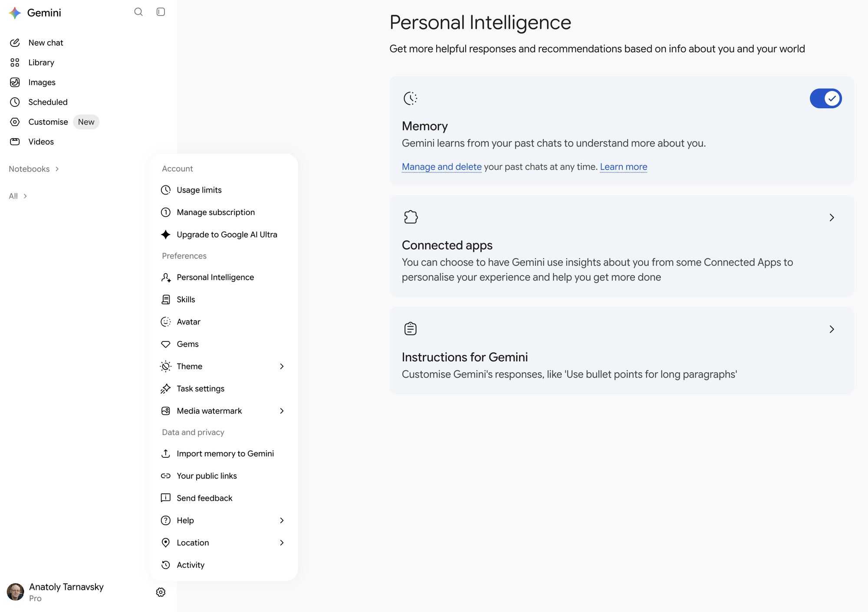Choose Upgrade to Google AI Ultra
868x612 pixels.
pos(224,235)
